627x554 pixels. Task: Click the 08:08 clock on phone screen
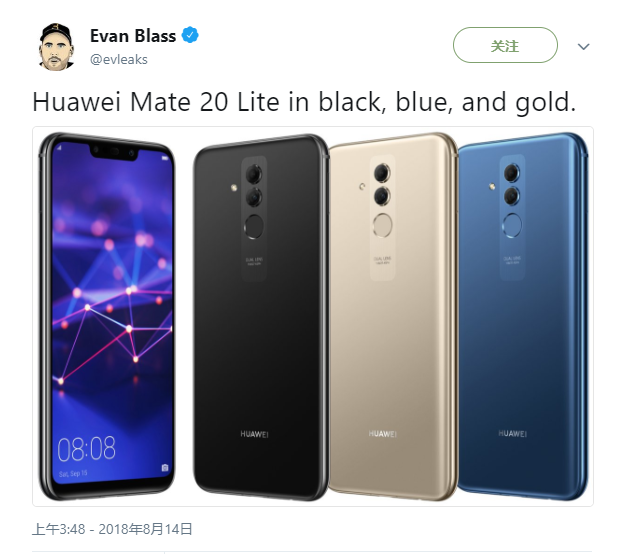86,448
